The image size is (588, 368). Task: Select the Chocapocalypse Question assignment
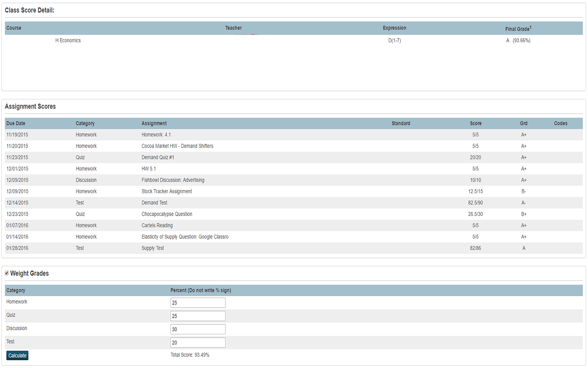click(167, 214)
